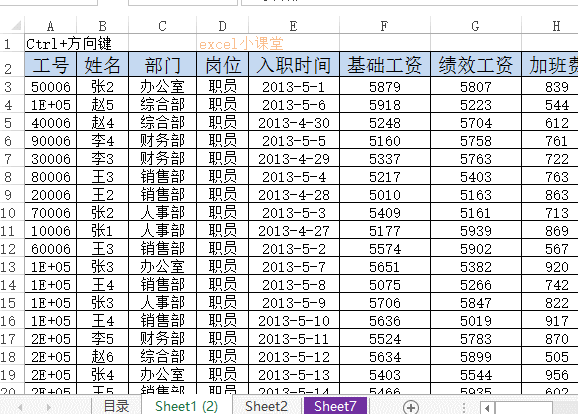Click the select-all corner triangle
This screenshot has height=414, width=578.
tap(17, 25)
